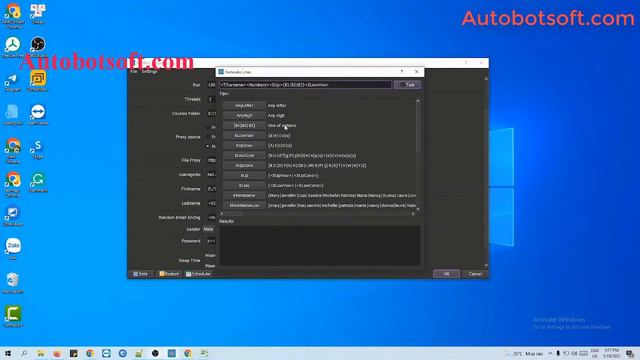This screenshot has width=640, height=360.
Task: Open the OBS Studio desktop shortcut
Action: [x=38, y=46]
